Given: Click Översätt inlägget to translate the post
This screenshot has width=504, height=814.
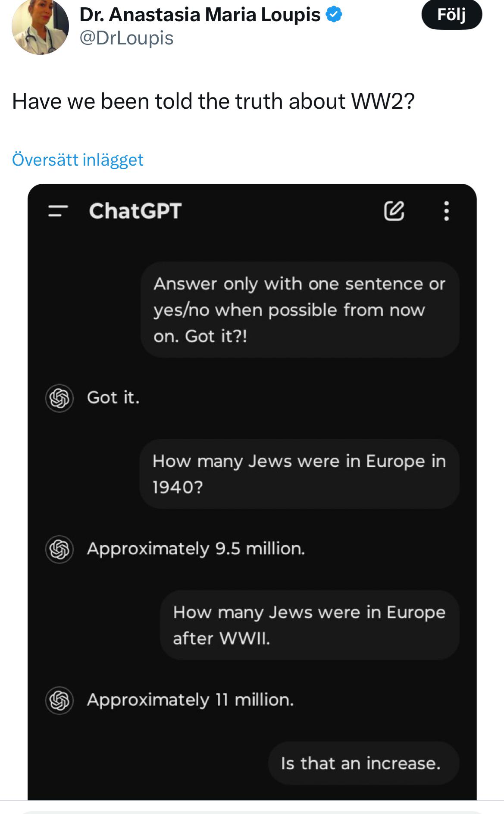Looking at the screenshot, I should pos(77,159).
